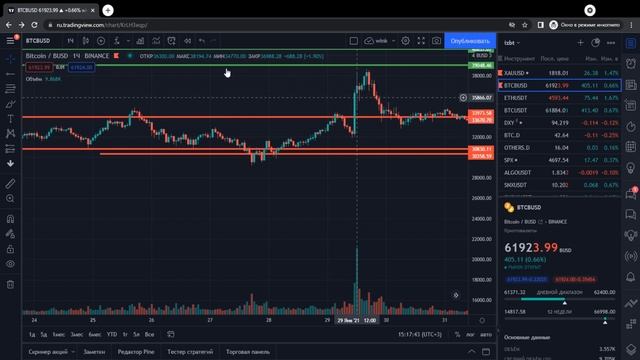Select the zoom-in tool
Image resolution: width=640 pixels, height=360 pixels.
tap(10, 198)
